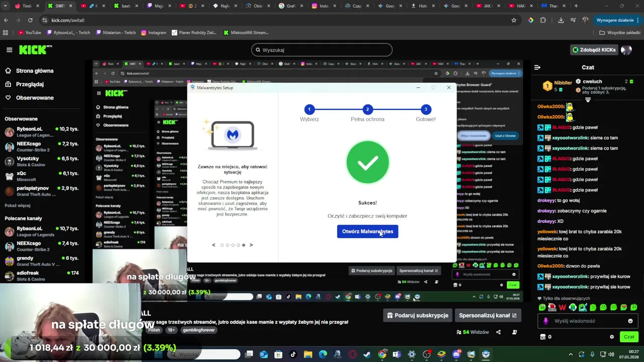Click Spersonalizuj kanał button
This screenshot has height=362, width=644.
(x=488, y=315)
